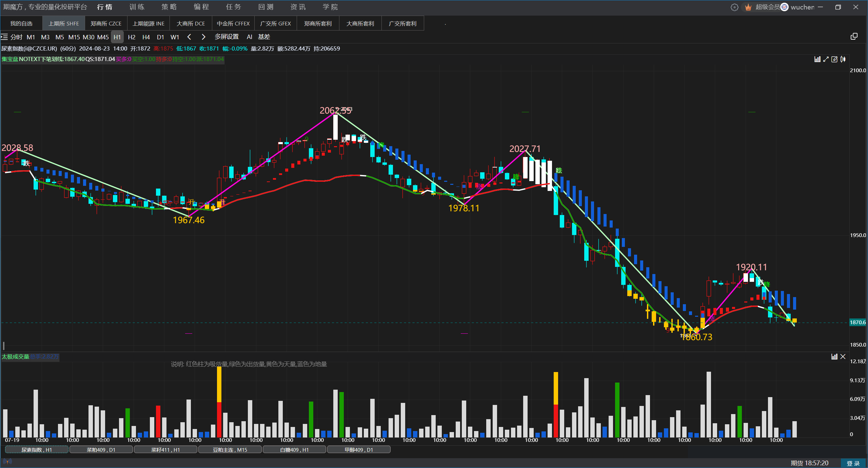Screen dimensions: 868x468
Task: Open the 资讯 news menu
Action: (298, 7)
